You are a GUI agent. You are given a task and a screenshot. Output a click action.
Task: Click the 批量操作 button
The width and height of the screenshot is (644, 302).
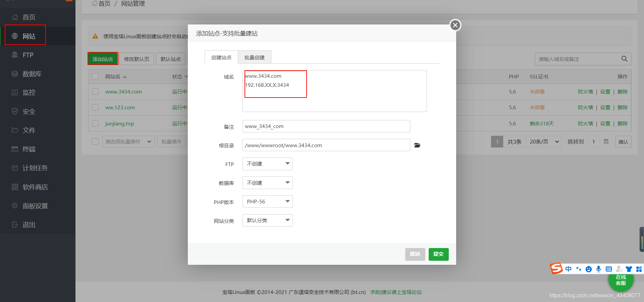pyautogui.click(x=171, y=141)
